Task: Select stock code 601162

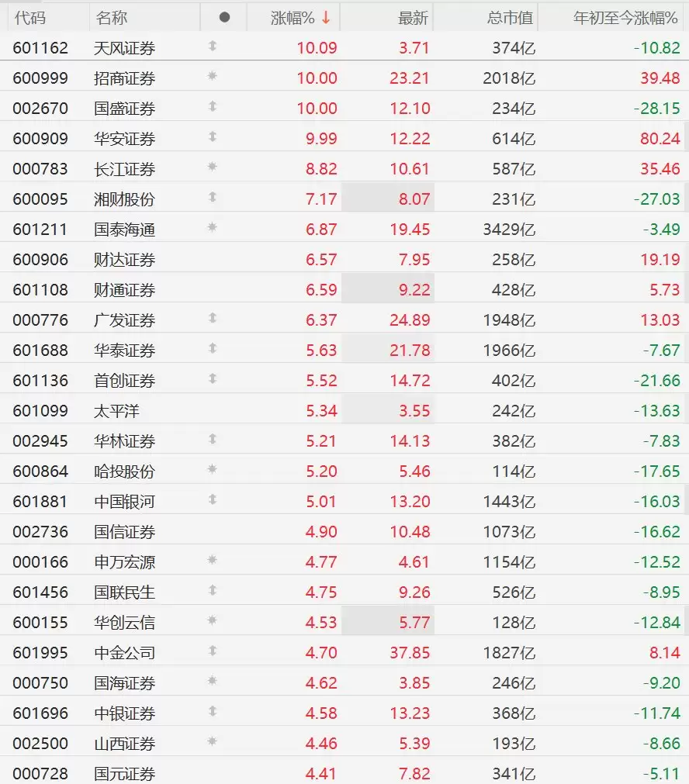Action: click(40, 48)
